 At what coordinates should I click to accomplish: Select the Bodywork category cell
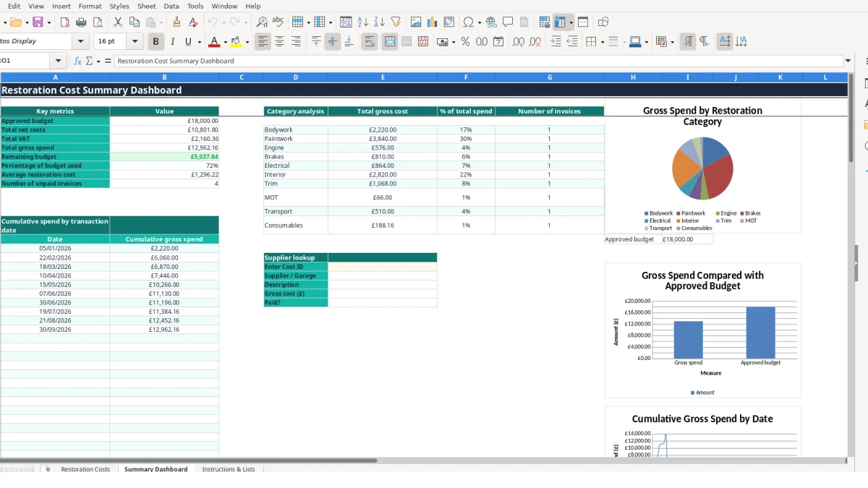296,129
